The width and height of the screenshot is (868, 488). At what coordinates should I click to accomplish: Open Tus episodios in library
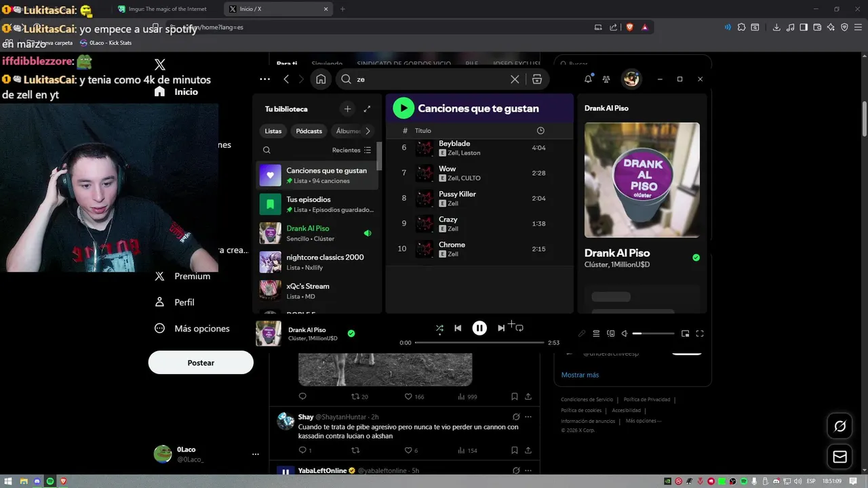click(x=317, y=204)
